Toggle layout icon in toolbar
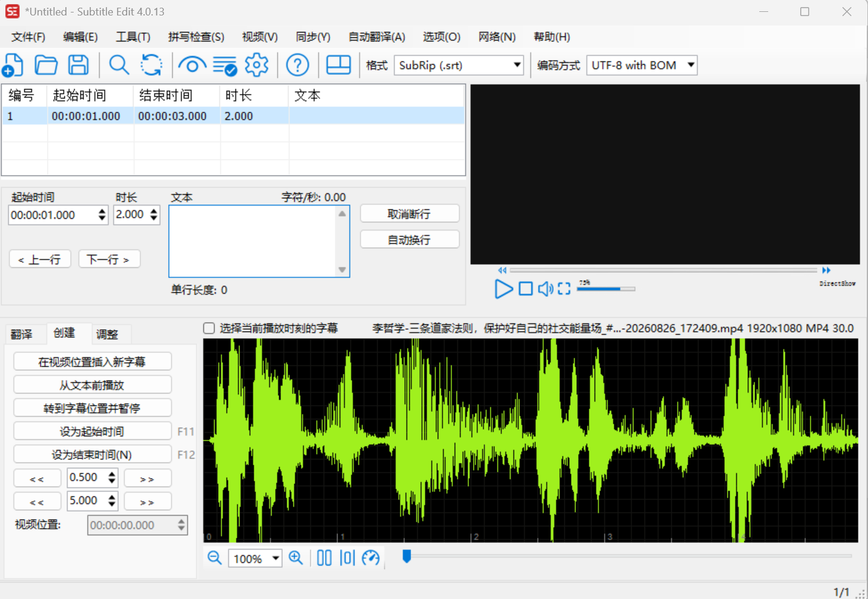868x599 pixels. point(339,65)
